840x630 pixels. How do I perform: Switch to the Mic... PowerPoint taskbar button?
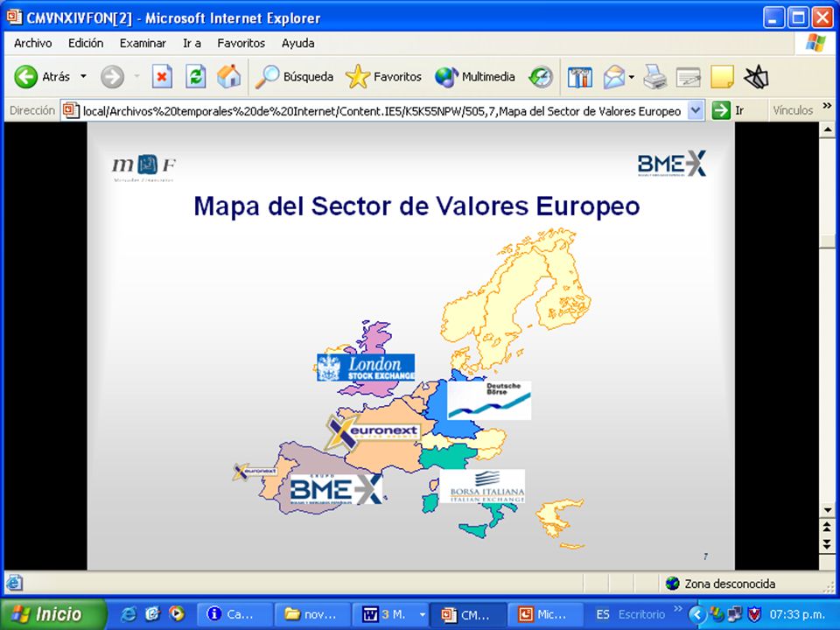[x=545, y=614]
